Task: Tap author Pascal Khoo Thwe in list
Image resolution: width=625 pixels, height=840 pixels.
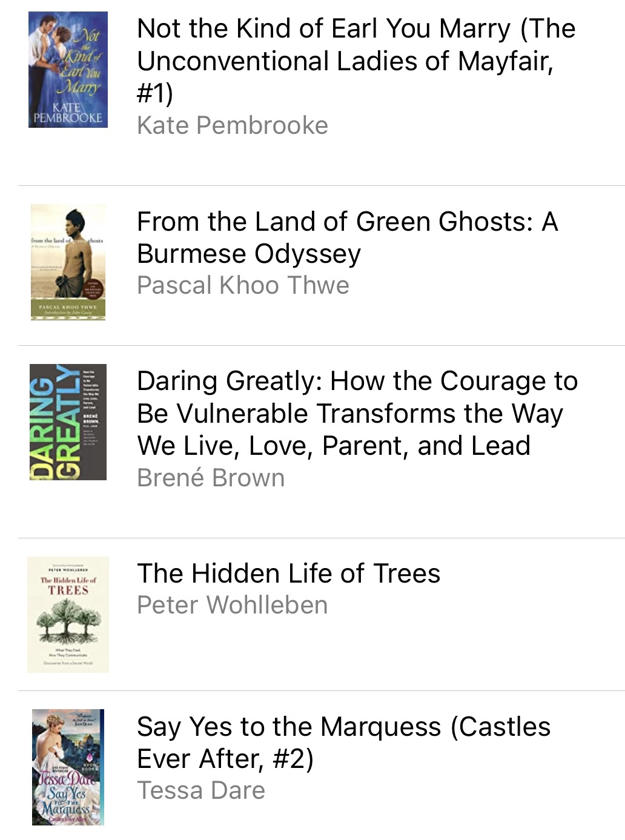Action: 243,285
